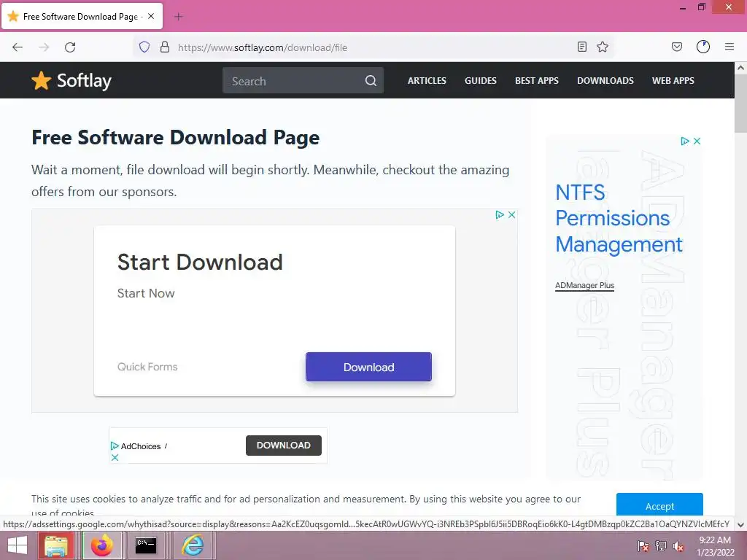Reload the current page
The height and width of the screenshot is (560, 747).
coord(70,47)
